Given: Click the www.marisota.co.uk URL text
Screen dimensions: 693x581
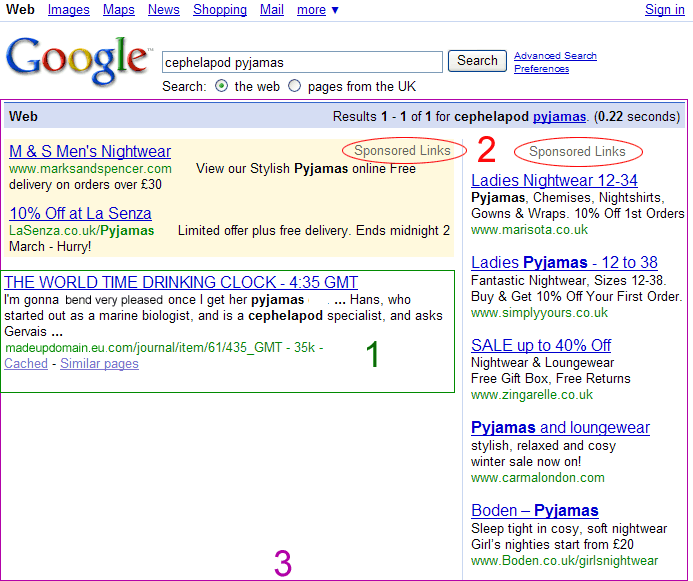Looking at the screenshot, I should click(529, 230).
